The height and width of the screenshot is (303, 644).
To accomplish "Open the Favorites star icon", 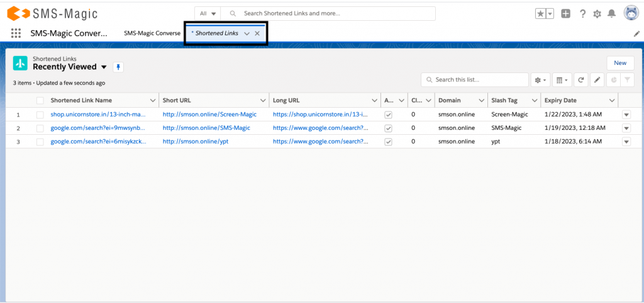I will tap(540, 14).
